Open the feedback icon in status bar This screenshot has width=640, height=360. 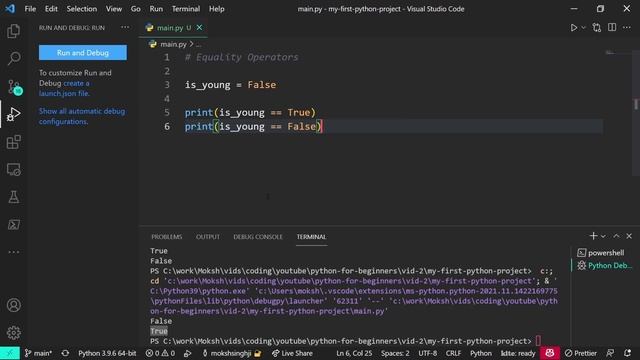[610, 353]
